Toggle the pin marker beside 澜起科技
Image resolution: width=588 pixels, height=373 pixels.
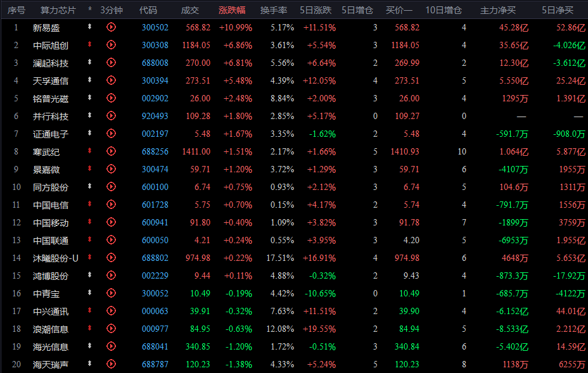[x=89, y=62]
